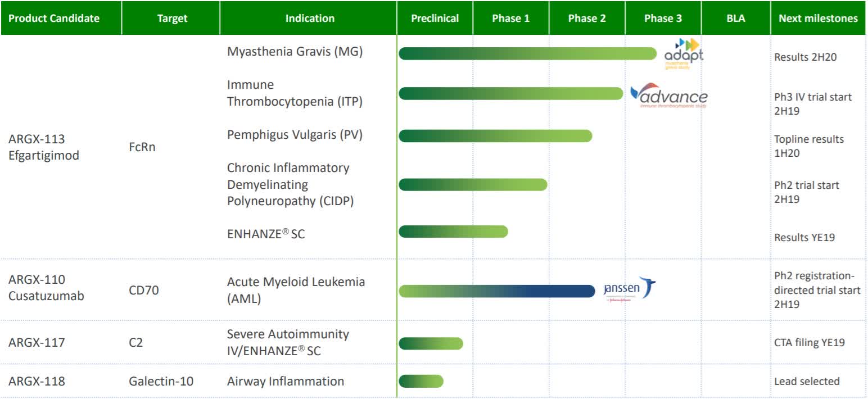Click the Ph2 registration-directed trial start milestone

point(817,290)
